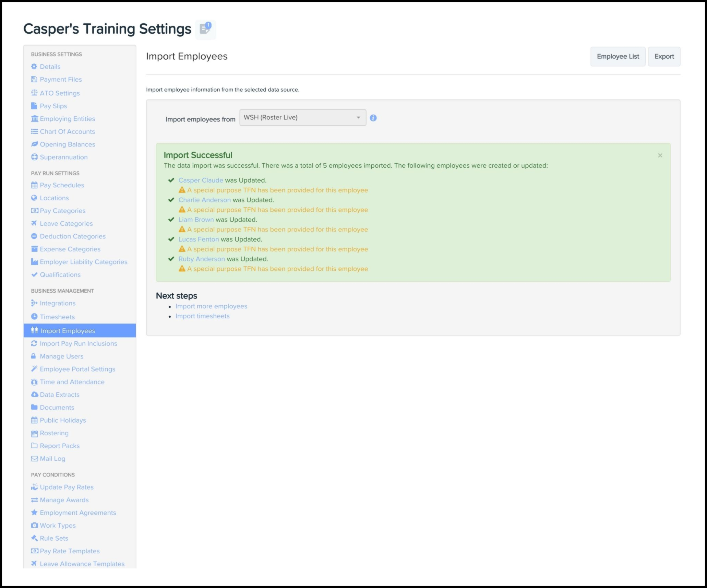Open the Import employees from dropdown

pos(302,118)
